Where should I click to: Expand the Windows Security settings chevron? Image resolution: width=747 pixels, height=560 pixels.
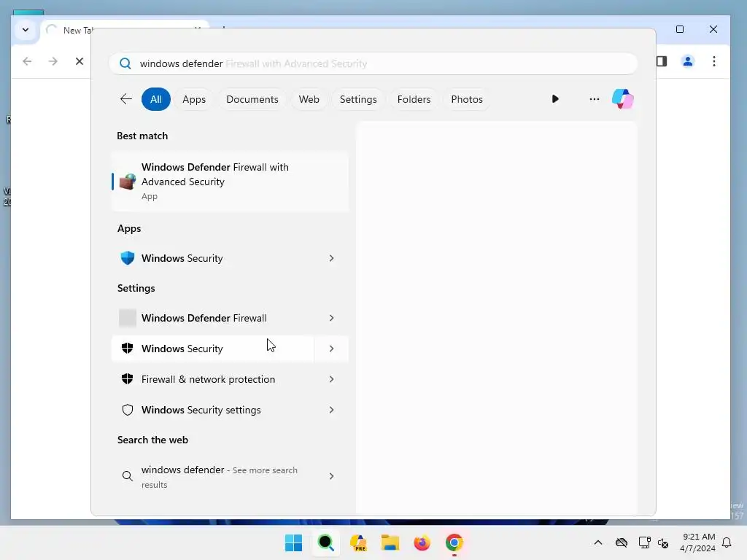pos(332,410)
